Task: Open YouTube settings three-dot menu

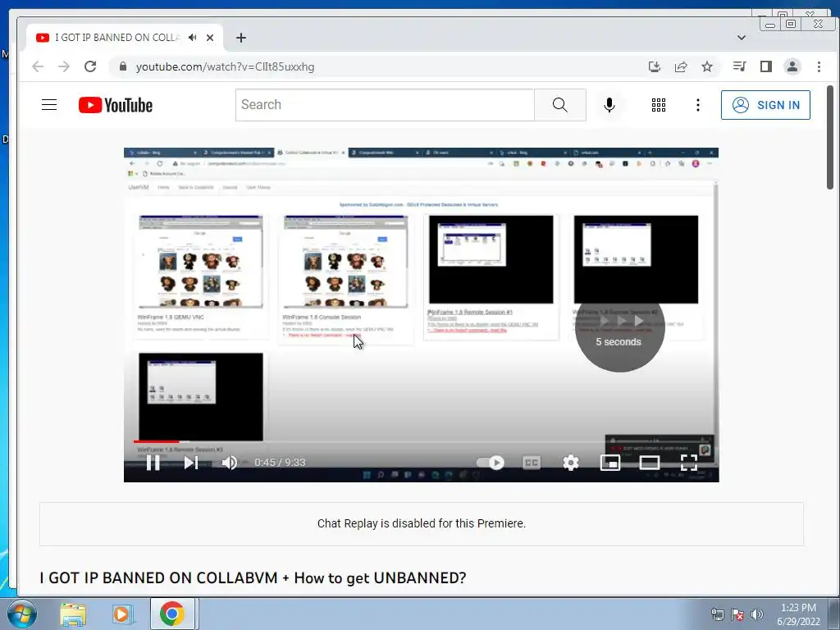Action: pyautogui.click(x=697, y=105)
